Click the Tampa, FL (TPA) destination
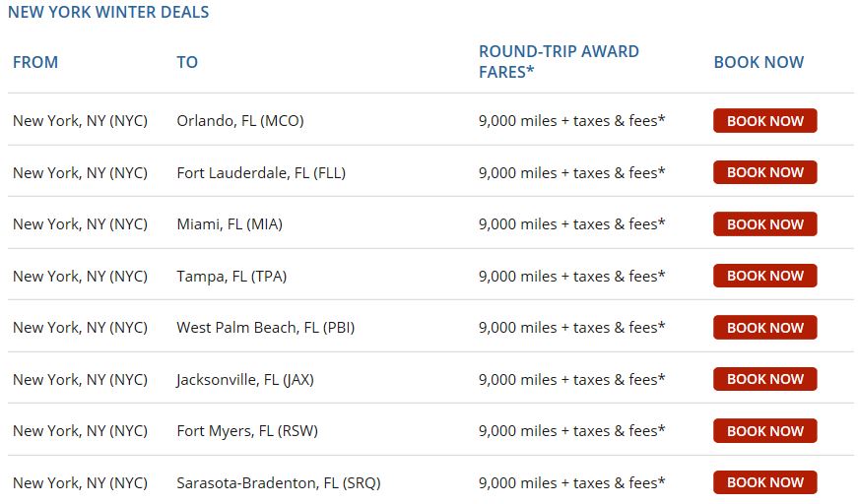The width and height of the screenshot is (858, 504). click(231, 276)
